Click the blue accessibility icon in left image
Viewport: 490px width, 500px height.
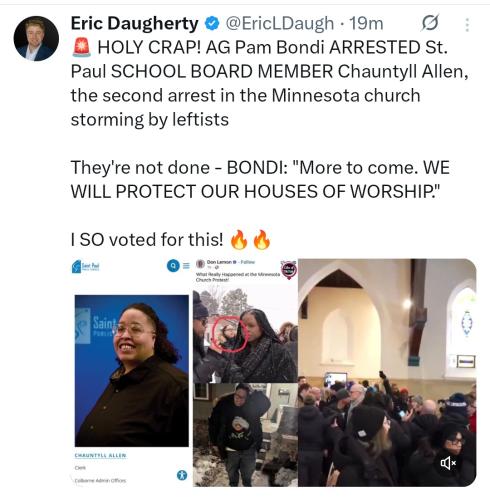pyautogui.click(x=182, y=475)
